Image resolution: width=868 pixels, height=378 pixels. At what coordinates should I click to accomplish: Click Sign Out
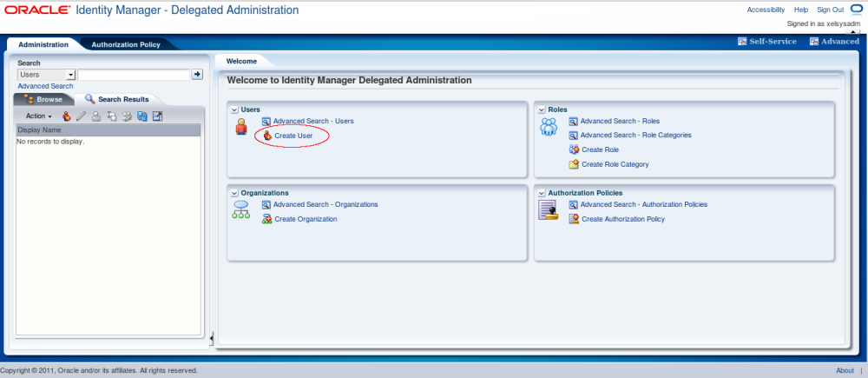(831, 10)
